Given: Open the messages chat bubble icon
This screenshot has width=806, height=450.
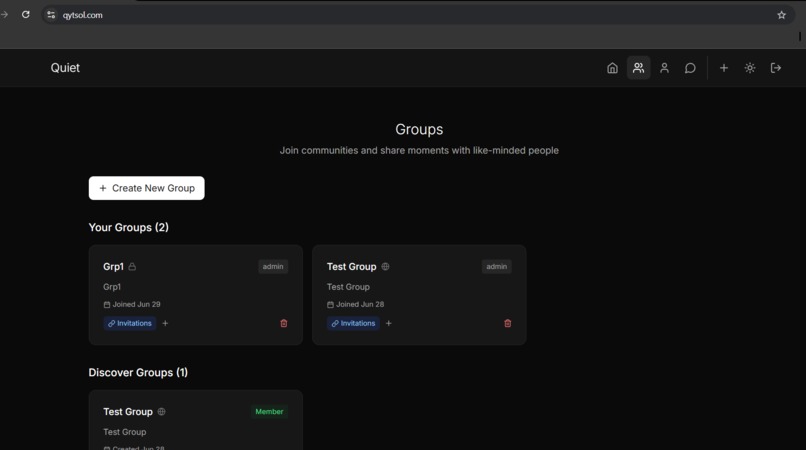Looking at the screenshot, I should pyautogui.click(x=690, y=68).
